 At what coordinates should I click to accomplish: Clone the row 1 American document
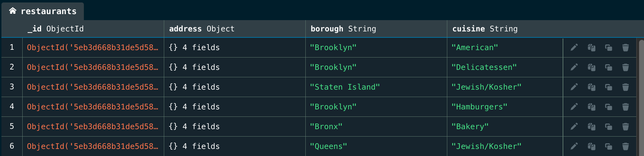608,47
